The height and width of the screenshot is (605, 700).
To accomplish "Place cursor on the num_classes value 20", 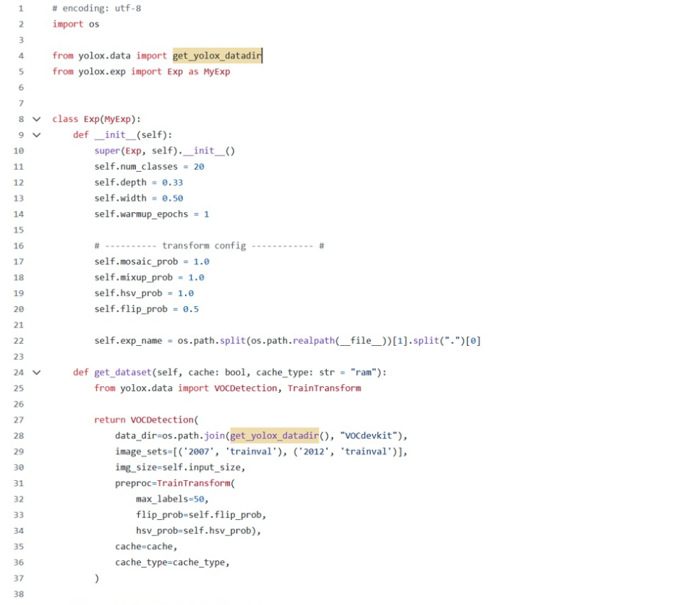I will pyautogui.click(x=199, y=167).
